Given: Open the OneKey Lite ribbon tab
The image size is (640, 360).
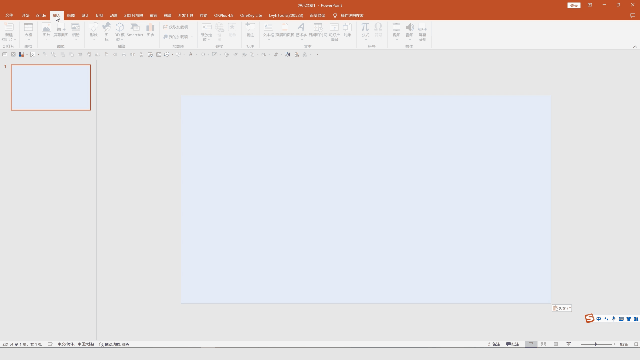Looking at the screenshot, I should click(x=251, y=16).
